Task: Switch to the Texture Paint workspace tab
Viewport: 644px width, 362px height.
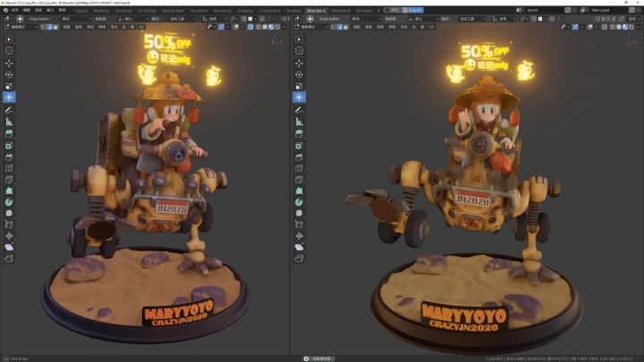Action: 173,11
